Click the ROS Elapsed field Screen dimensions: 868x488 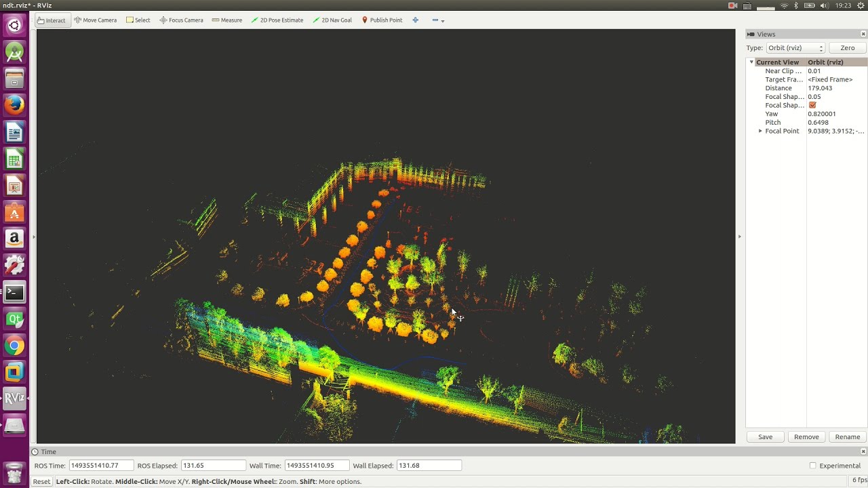point(214,466)
